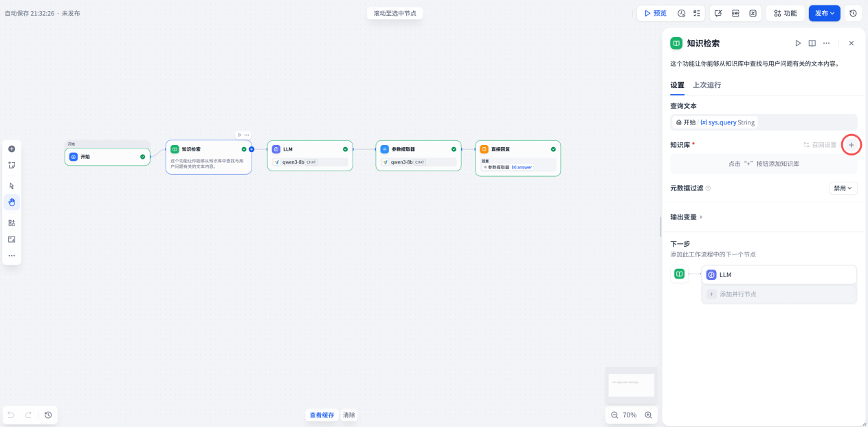868x427 pixels.
Task: Switch to the 上次运行 tab
Action: (706, 85)
